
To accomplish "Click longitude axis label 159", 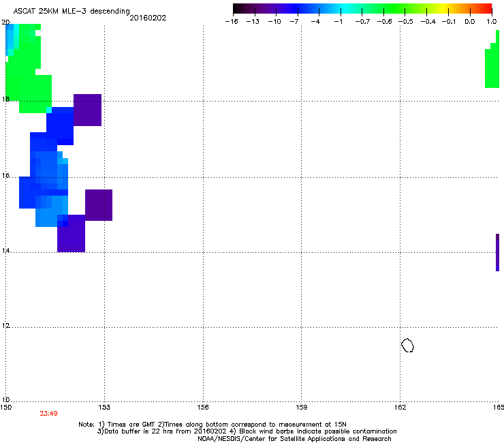I will point(302,408).
